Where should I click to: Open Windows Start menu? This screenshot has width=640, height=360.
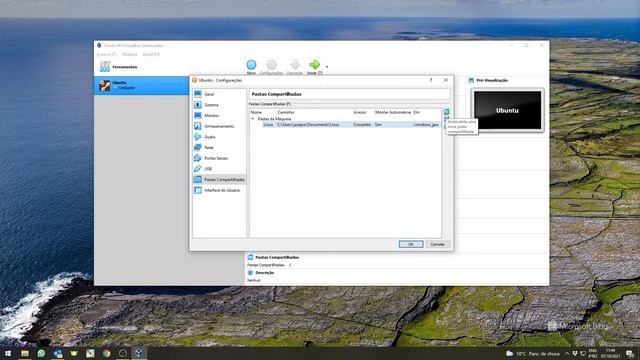coord(8,353)
